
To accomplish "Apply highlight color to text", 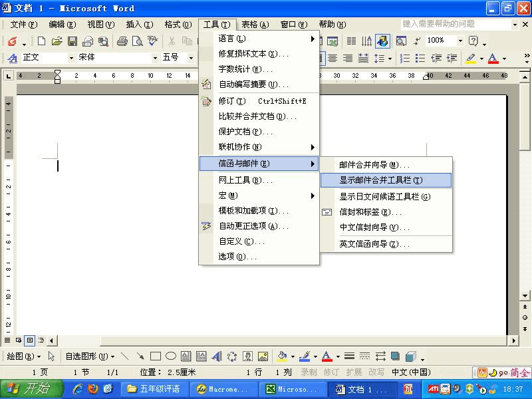I will click(x=471, y=59).
